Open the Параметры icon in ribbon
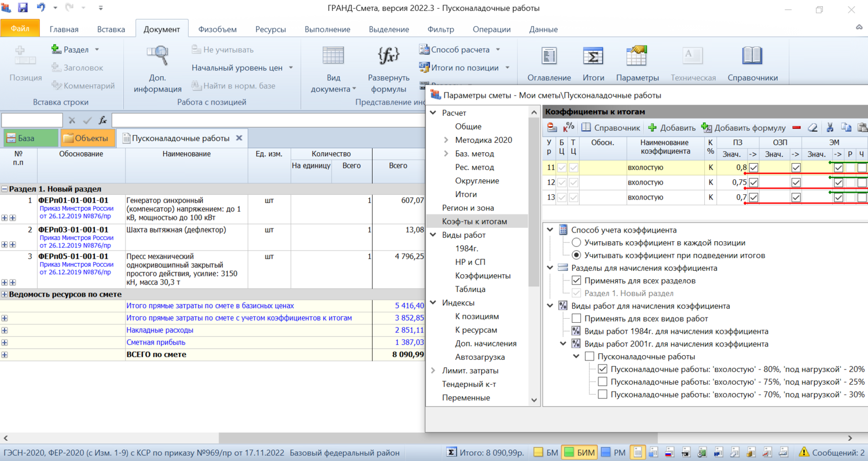 tap(637, 57)
